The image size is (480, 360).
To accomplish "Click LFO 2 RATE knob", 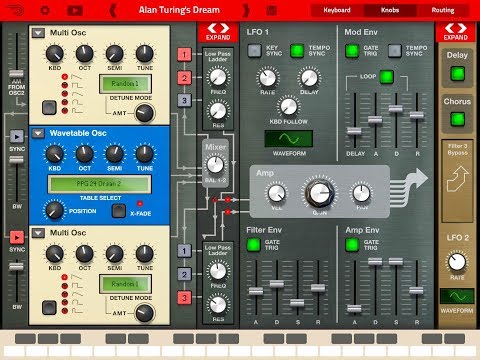I will coord(457,262).
